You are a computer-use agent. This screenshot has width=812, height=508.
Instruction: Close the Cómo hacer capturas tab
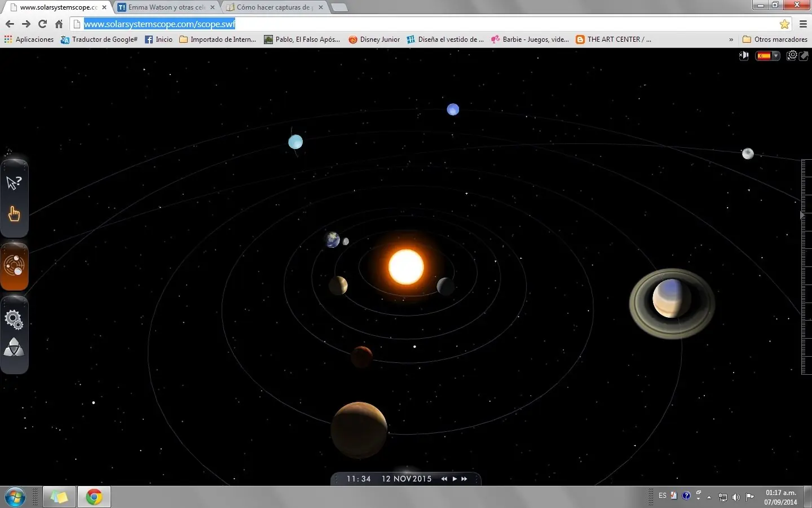tap(321, 7)
